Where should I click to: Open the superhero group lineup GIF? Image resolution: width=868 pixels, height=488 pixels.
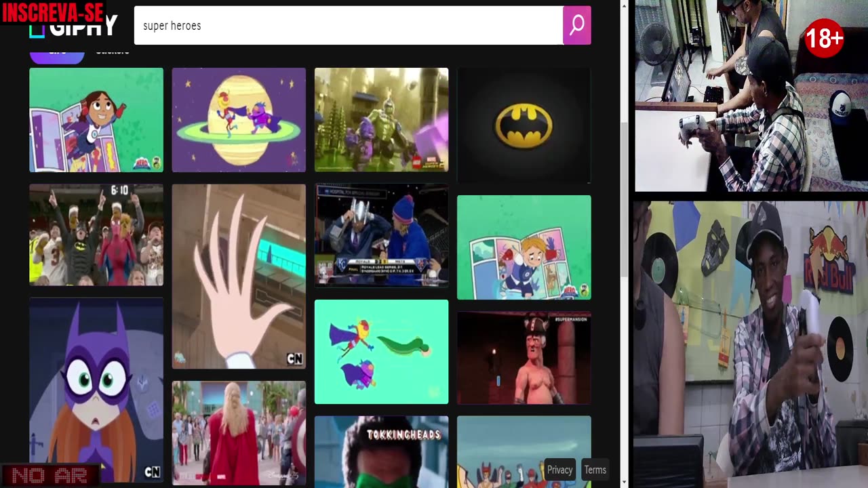coord(524,452)
